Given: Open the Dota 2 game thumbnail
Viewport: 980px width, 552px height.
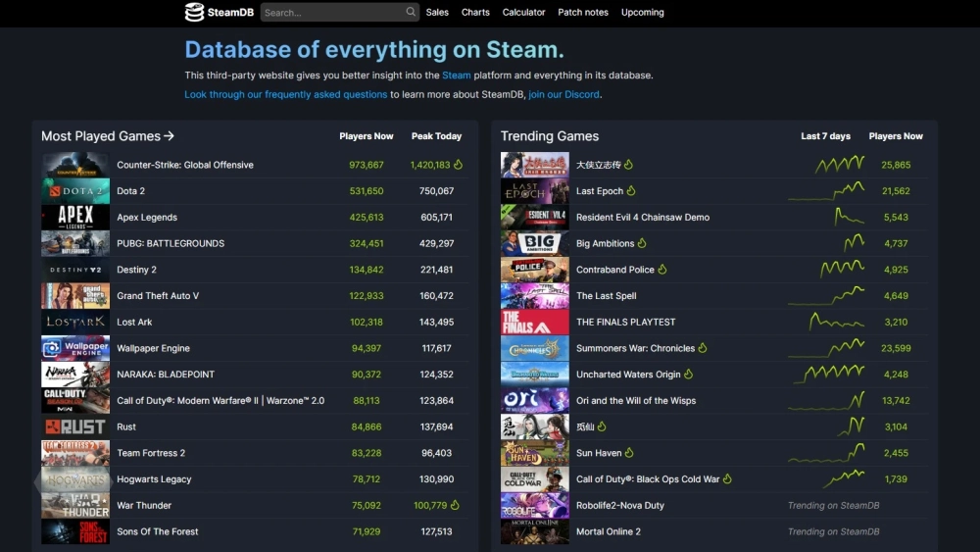Looking at the screenshot, I should tap(75, 191).
